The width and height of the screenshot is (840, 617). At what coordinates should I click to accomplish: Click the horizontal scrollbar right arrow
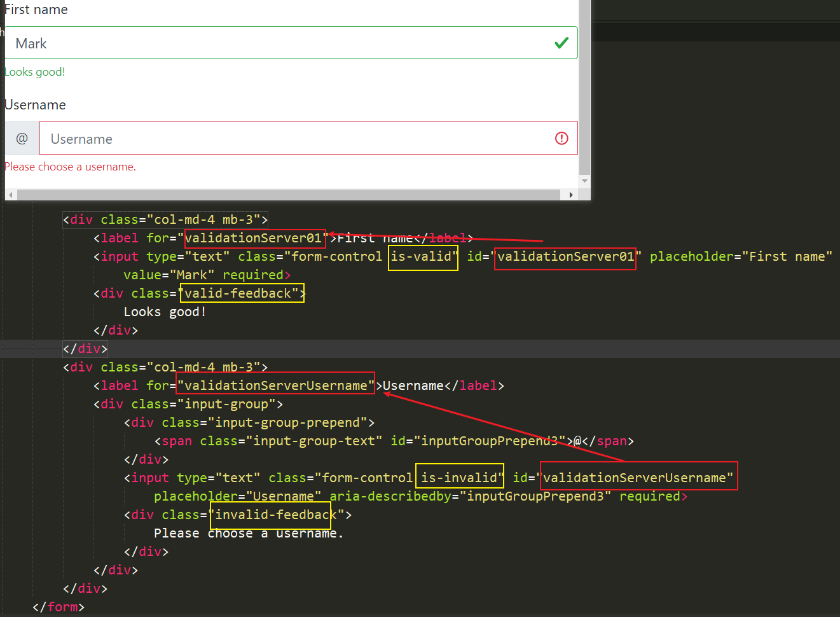tap(571, 195)
